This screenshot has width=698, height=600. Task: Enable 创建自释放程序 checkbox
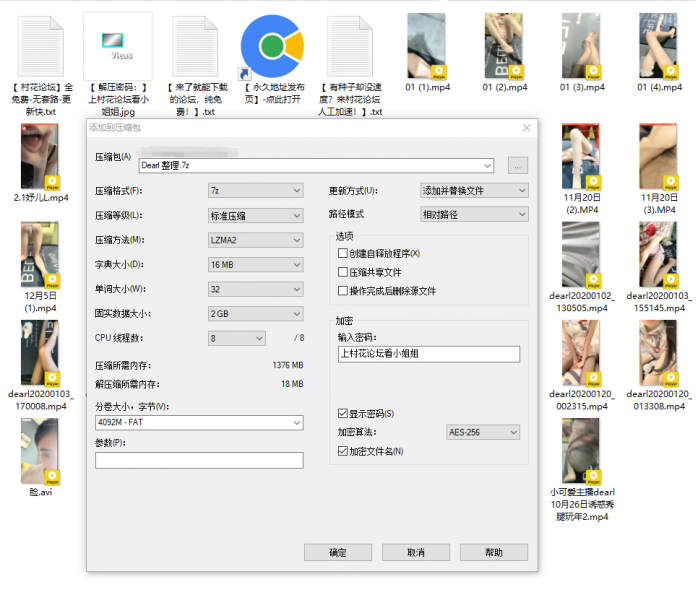(x=342, y=253)
